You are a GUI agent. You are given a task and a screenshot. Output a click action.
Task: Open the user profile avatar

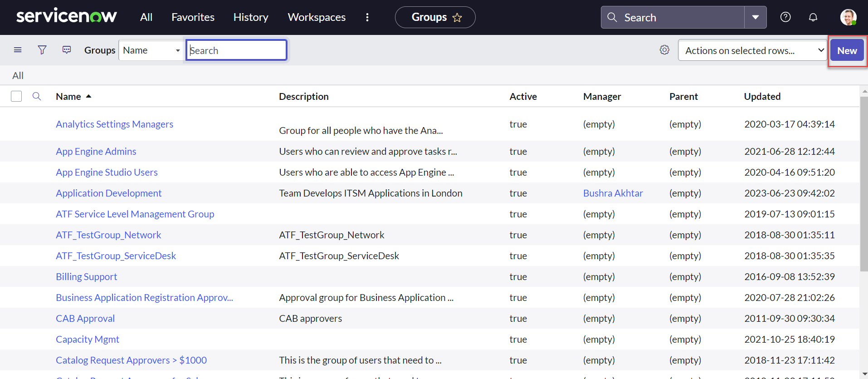pyautogui.click(x=848, y=17)
